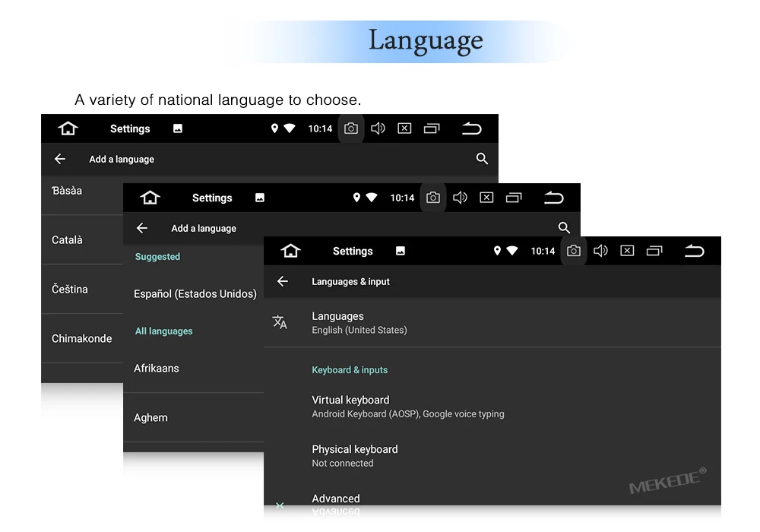
Task: Tap the Wi-Fi icon in front window
Action: (x=511, y=251)
